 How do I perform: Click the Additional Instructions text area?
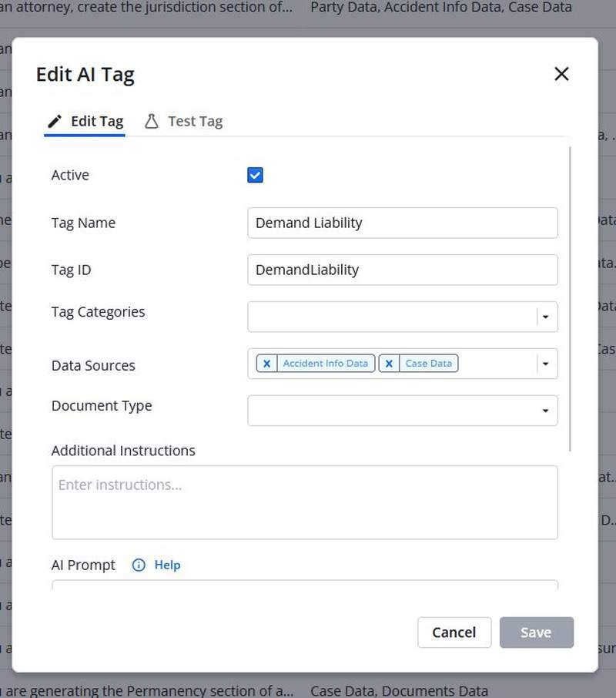304,502
